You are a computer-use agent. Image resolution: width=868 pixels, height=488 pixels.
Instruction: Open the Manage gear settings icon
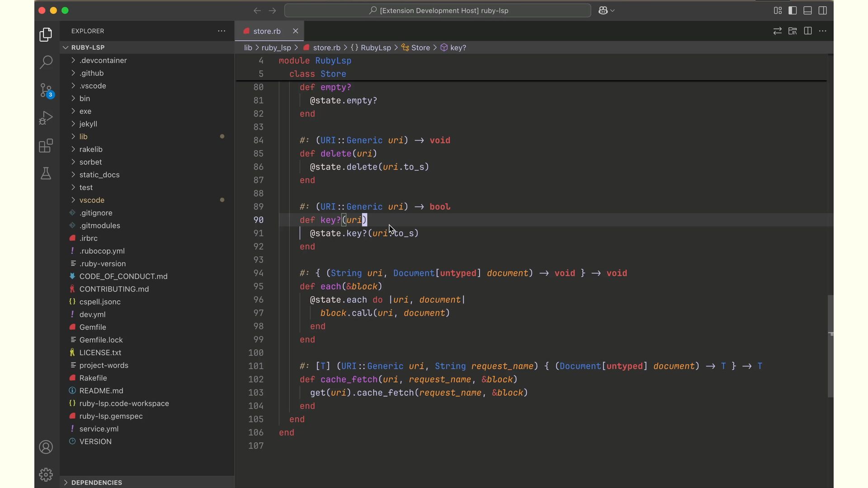pyautogui.click(x=46, y=474)
